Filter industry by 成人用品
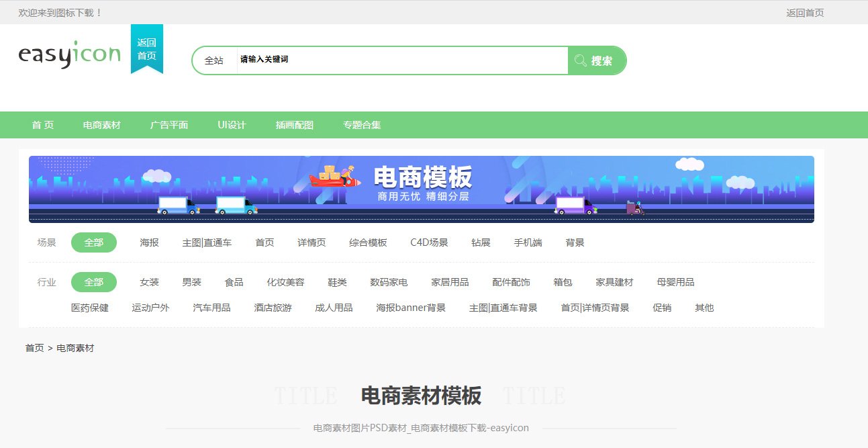868x448 pixels. [334, 308]
